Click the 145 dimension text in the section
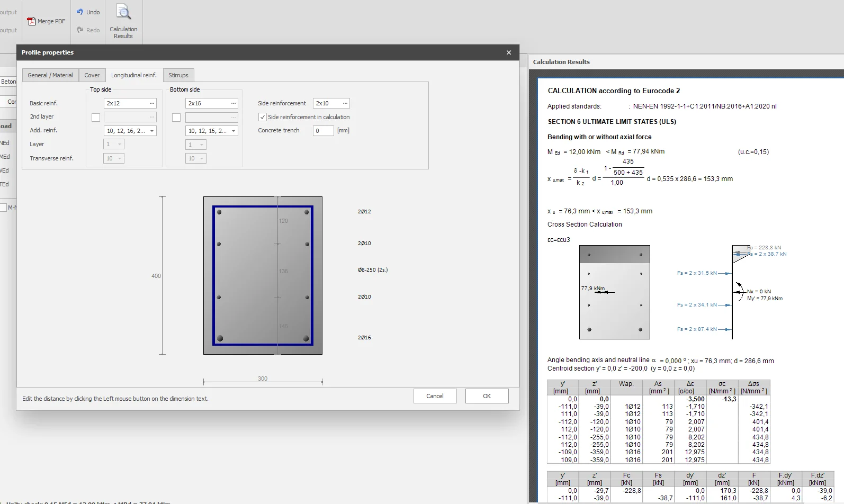Image resolution: width=844 pixels, height=504 pixels. 284,326
